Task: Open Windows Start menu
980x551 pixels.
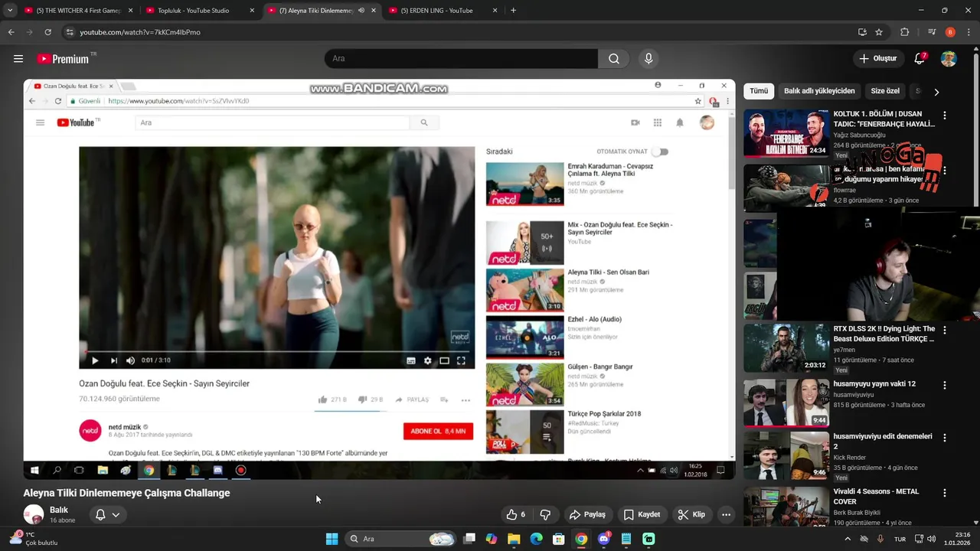Action: [332, 539]
